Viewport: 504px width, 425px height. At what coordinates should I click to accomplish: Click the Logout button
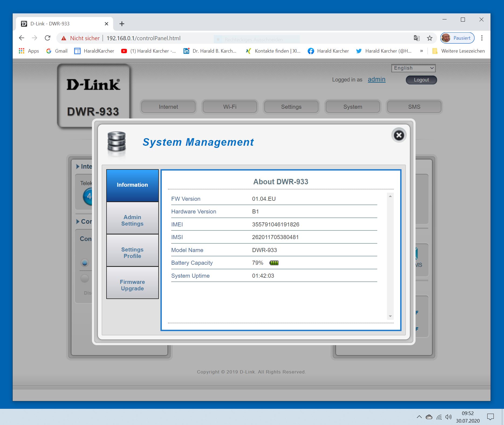(421, 80)
